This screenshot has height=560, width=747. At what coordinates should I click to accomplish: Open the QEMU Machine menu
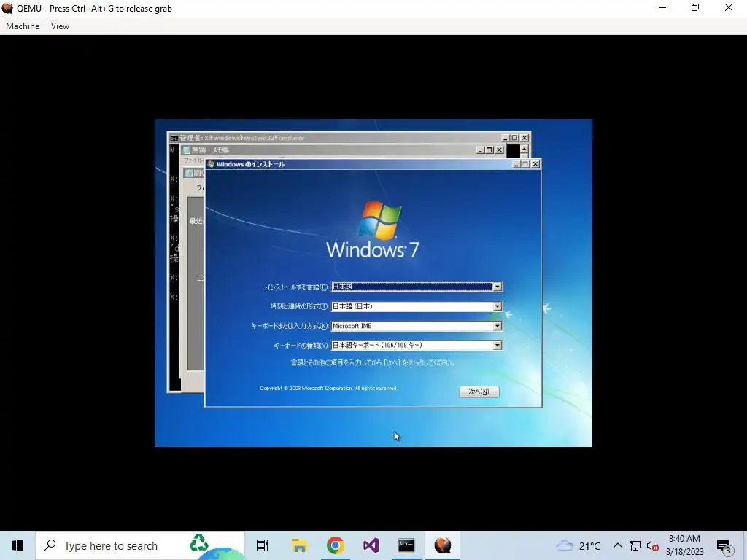click(23, 26)
